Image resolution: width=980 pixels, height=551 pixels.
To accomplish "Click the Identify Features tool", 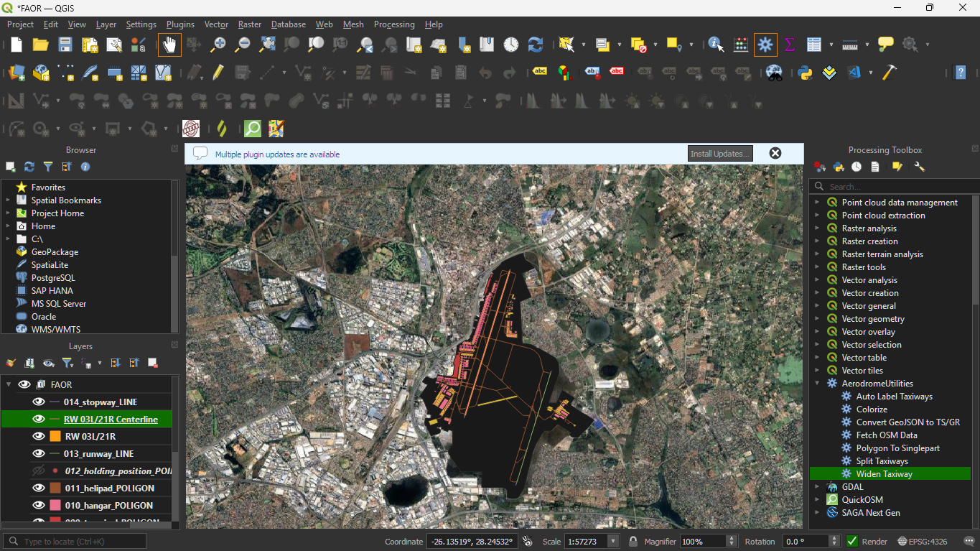I will pos(716,45).
